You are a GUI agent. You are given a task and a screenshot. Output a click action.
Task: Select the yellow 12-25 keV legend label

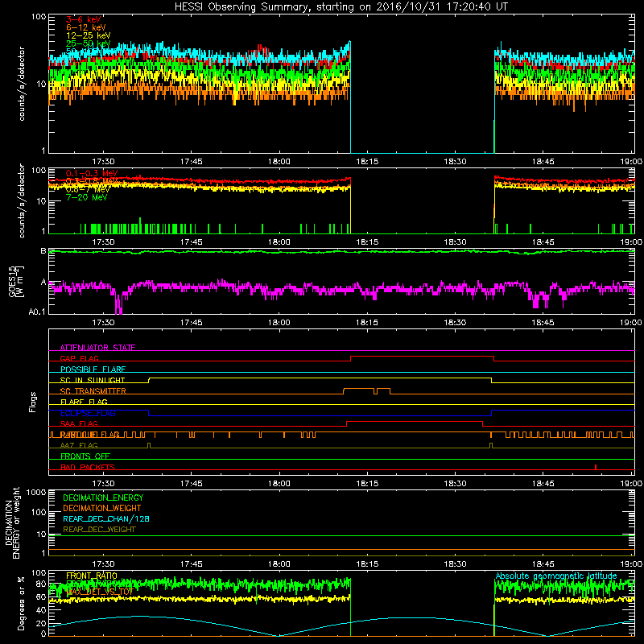88,35
